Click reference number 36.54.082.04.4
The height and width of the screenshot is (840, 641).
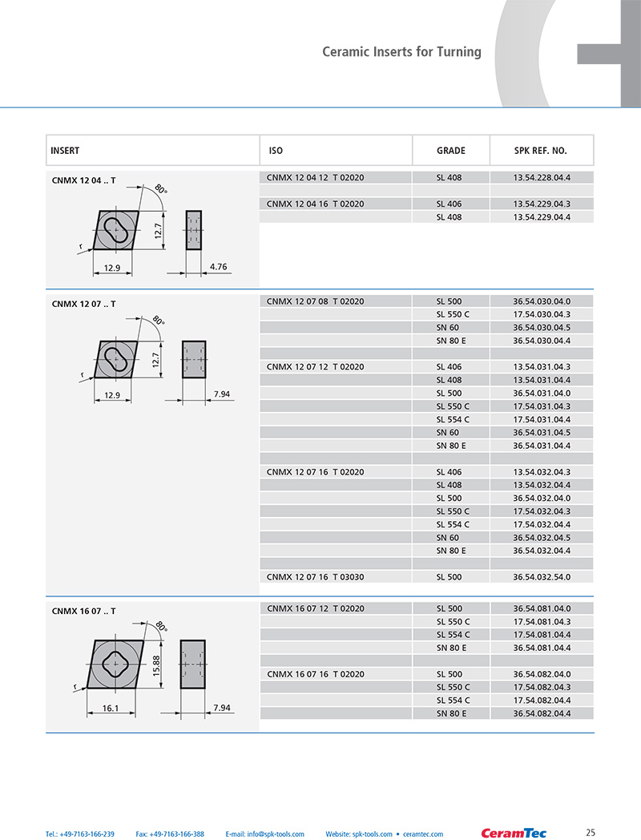(x=542, y=713)
